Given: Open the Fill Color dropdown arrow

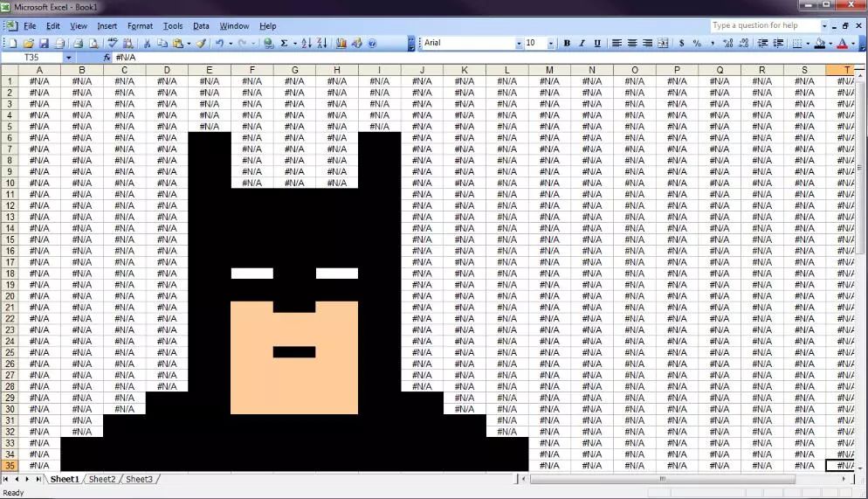Looking at the screenshot, I should [x=830, y=43].
